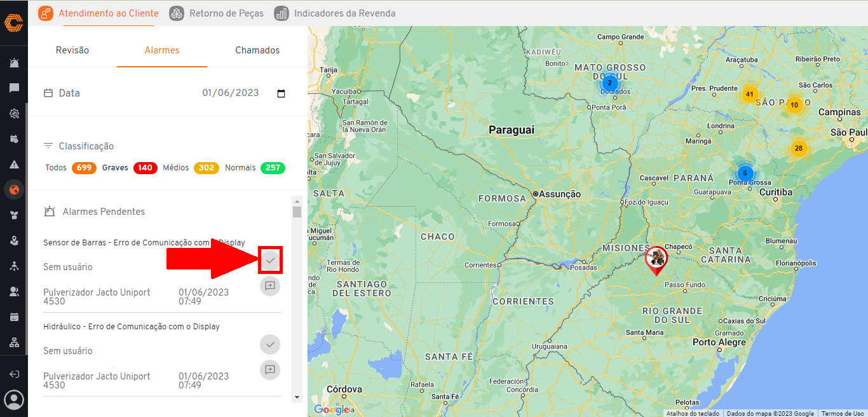Switch to Atendimento ao Cliente tab
868x417 pixels.
click(x=97, y=13)
